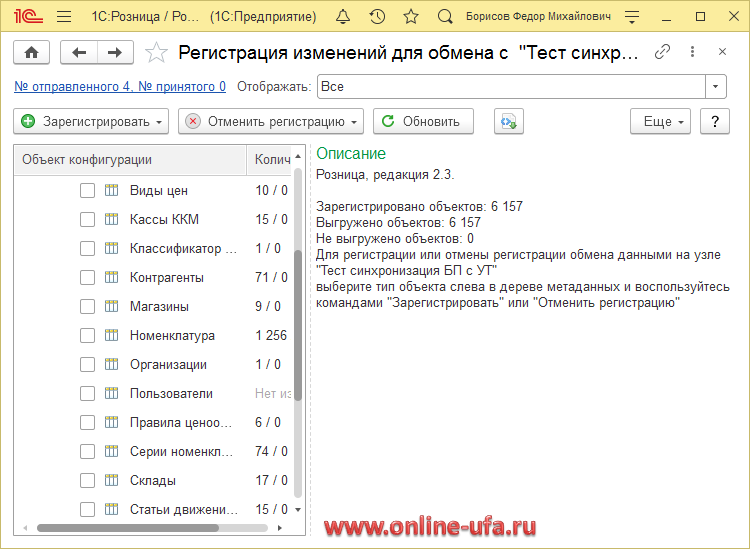Click table icon beside Классификатор
This screenshot has height=549, width=750.
[111, 249]
